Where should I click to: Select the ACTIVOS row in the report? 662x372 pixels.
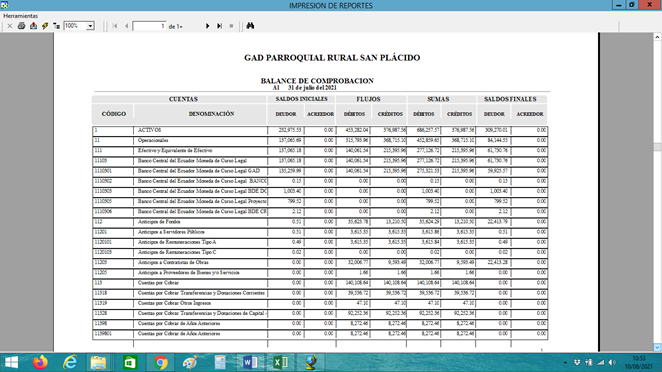pyautogui.click(x=320, y=130)
